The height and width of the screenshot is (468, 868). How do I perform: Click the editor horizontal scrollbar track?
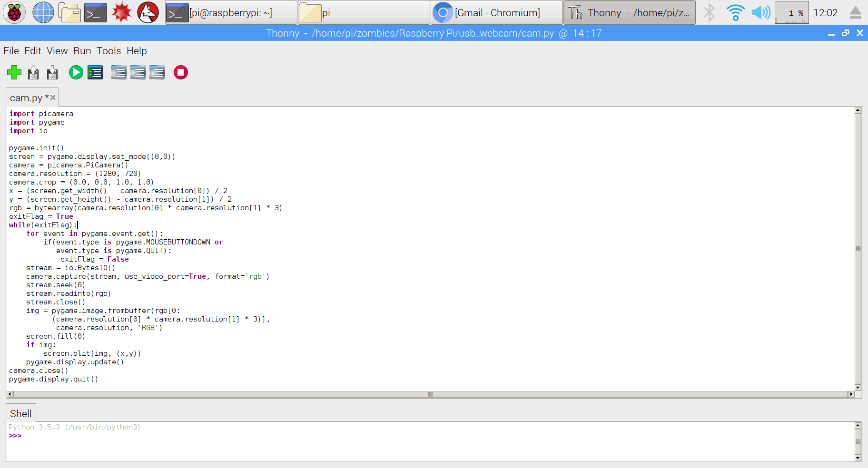(x=430, y=394)
